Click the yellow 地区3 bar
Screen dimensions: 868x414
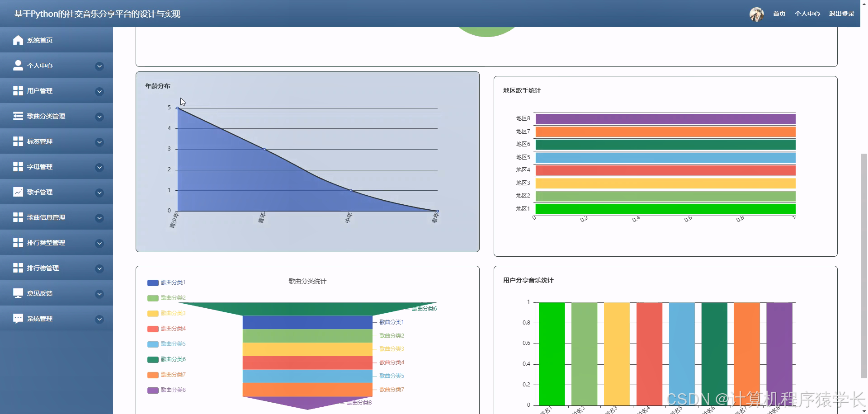point(665,183)
